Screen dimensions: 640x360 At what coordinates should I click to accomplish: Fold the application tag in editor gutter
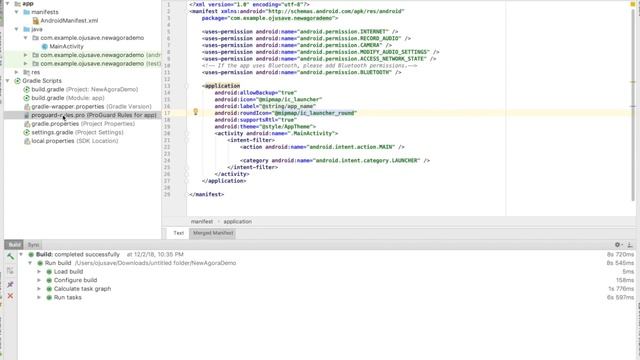click(187, 86)
